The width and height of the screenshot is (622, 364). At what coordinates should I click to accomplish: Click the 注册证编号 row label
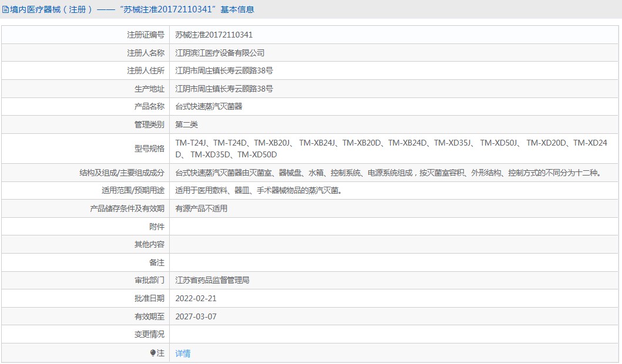pyautogui.click(x=146, y=35)
